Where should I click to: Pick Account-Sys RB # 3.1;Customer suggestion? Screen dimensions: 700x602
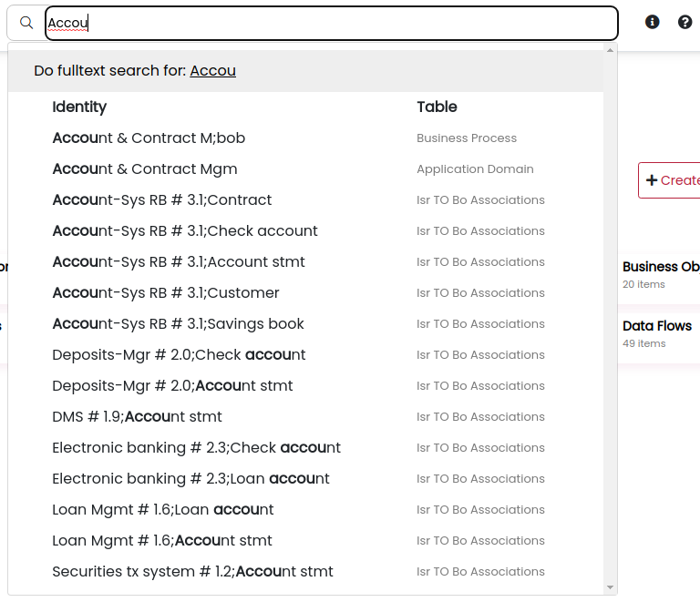[x=306, y=293]
